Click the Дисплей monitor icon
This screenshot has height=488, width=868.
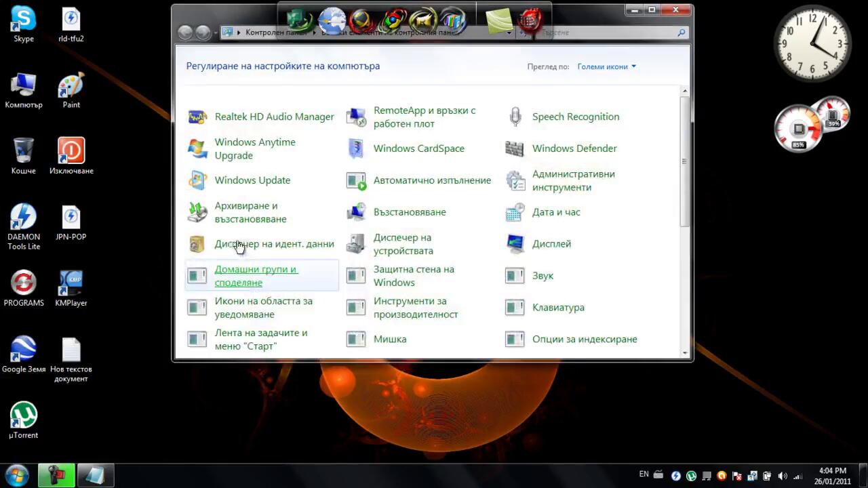(x=515, y=244)
